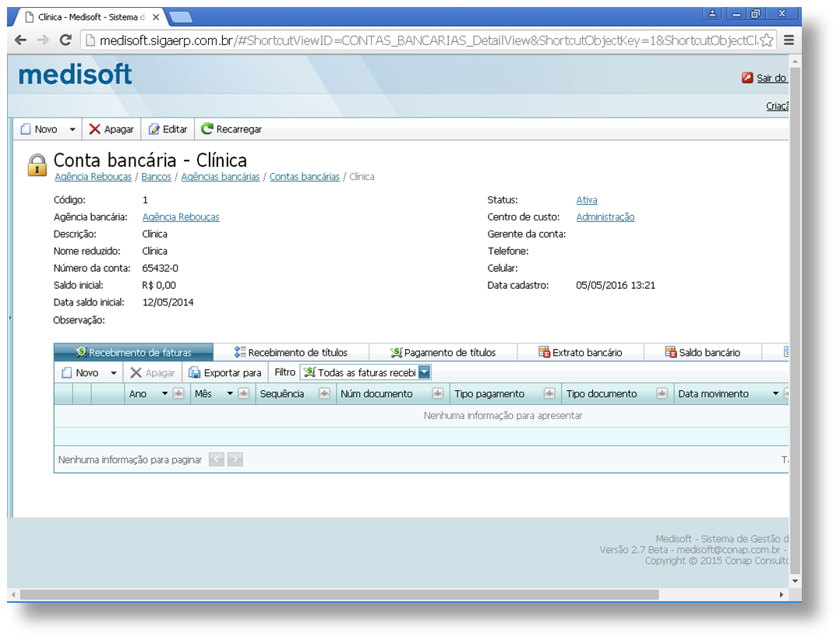Click the account number 65432-0
This screenshot has width=840, height=641.
point(161,268)
